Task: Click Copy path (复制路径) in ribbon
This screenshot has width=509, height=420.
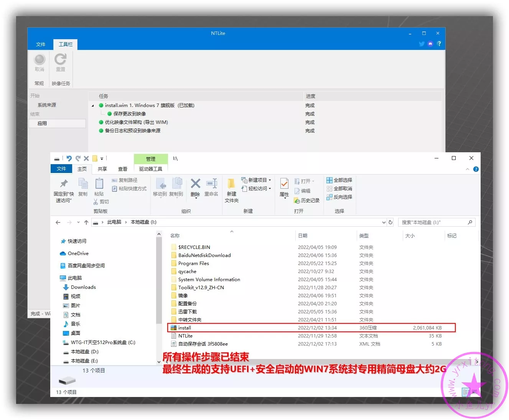Action: point(125,180)
